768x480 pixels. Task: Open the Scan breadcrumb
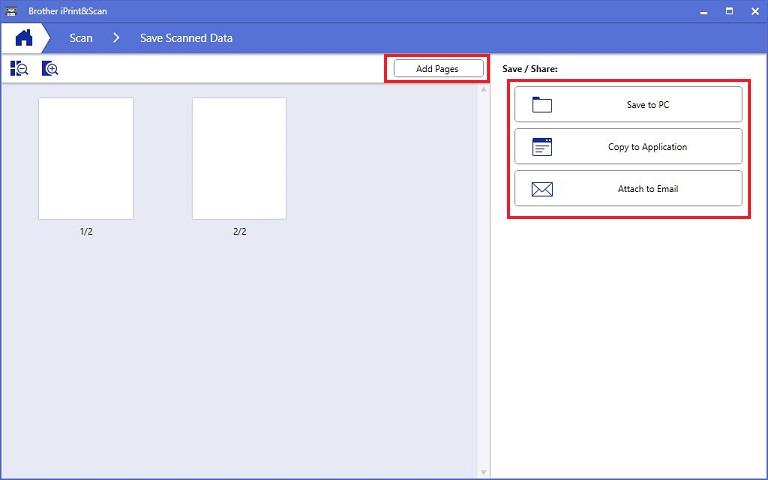81,38
